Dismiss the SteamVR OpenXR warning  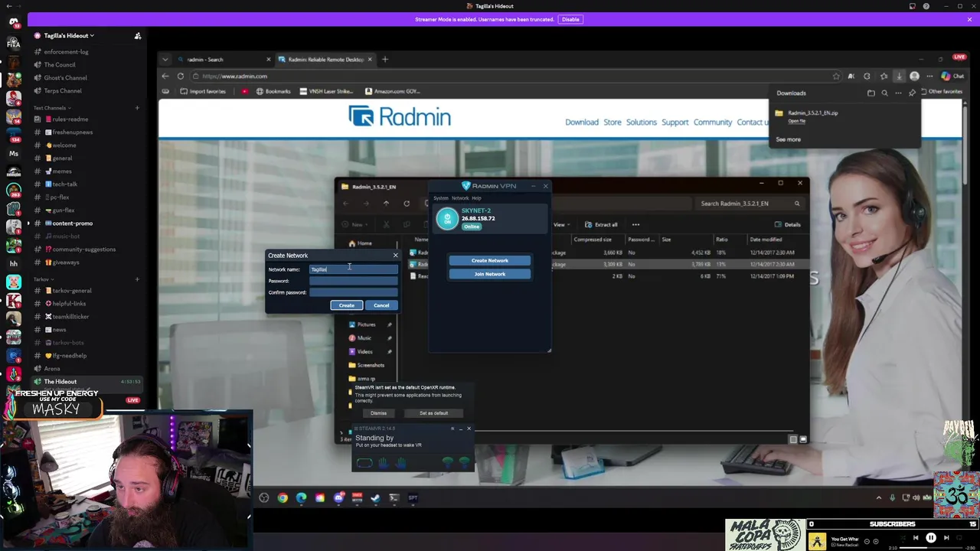coord(378,413)
